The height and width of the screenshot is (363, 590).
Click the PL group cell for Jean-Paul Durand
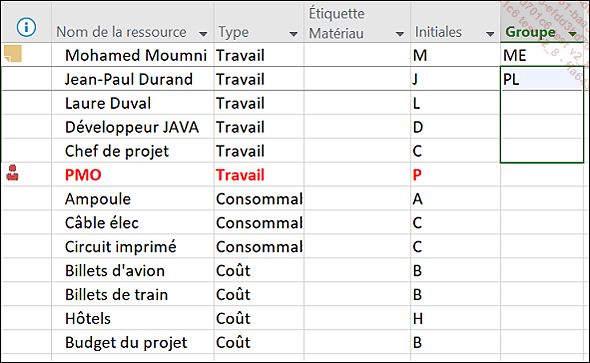click(542, 79)
